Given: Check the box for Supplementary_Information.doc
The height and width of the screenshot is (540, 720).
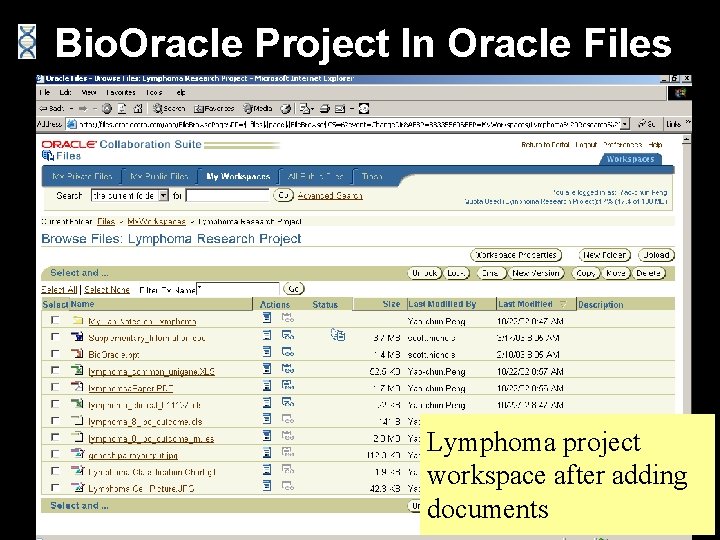Looking at the screenshot, I should coord(55,337).
